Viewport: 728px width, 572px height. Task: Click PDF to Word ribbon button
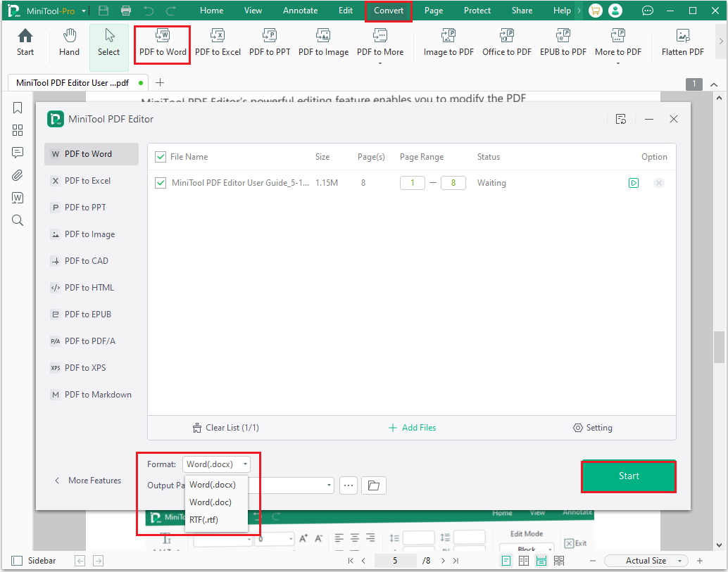tap(163, 42)
